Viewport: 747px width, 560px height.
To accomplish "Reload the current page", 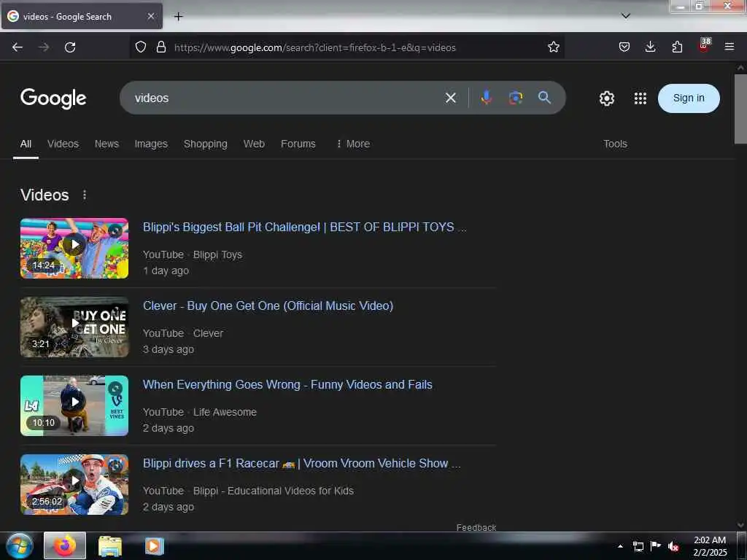I will tap(70, 47).
